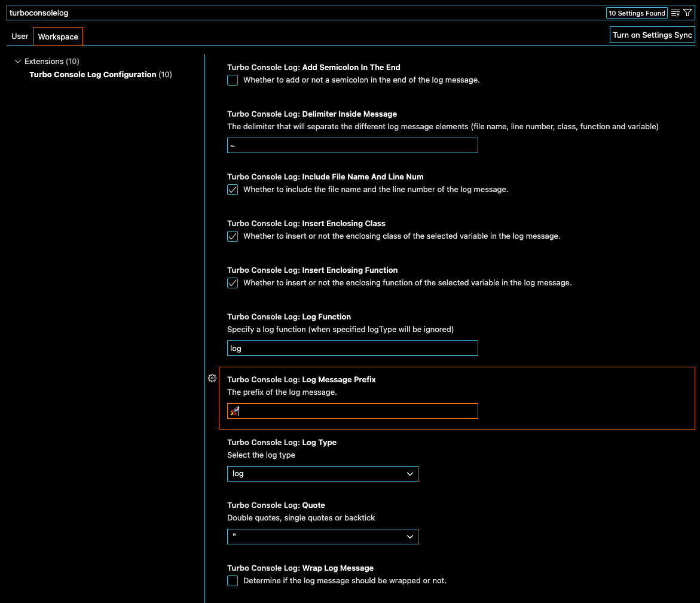Click 'The prefix of the log message.' text
The width and height of the screenshot is (700, 603).
point(282,392)
